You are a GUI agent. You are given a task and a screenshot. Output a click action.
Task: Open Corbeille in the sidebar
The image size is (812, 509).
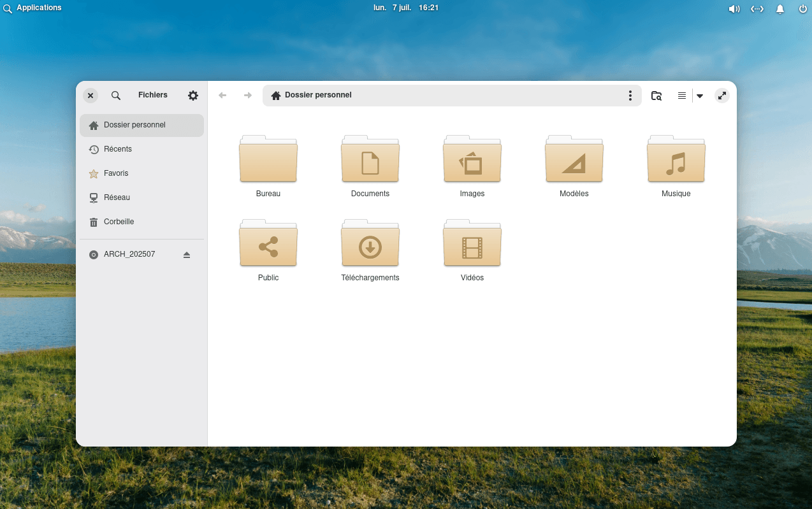point(141,222)
